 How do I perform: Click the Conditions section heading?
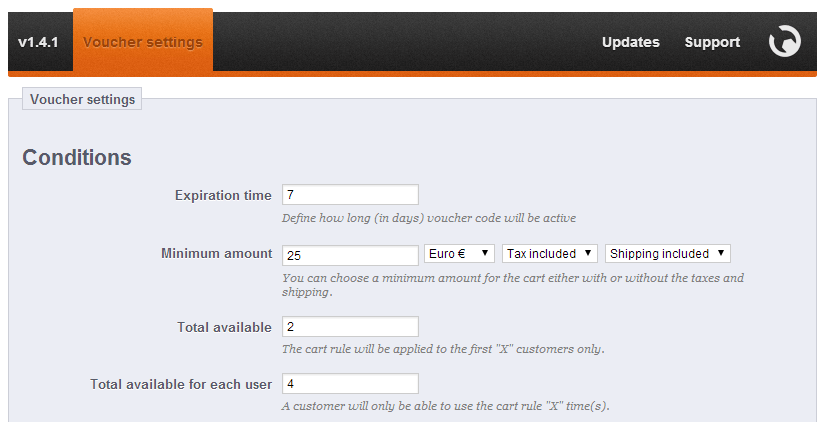[77, 157]
